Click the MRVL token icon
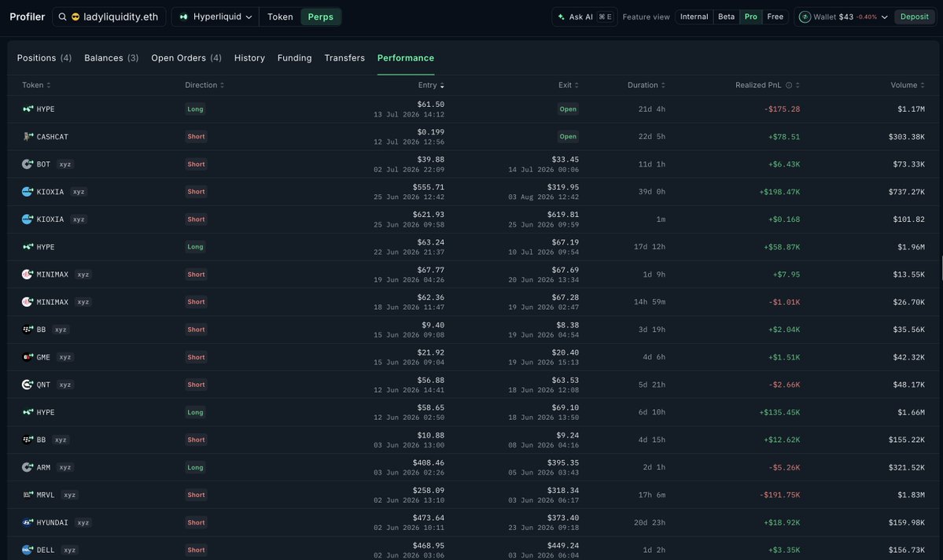 [x=28, y=495]
